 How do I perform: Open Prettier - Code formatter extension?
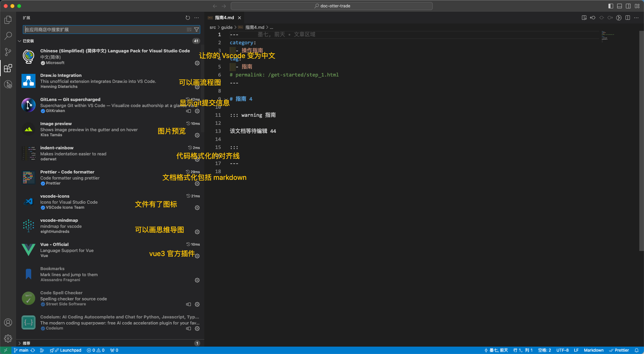click(110, 178)
